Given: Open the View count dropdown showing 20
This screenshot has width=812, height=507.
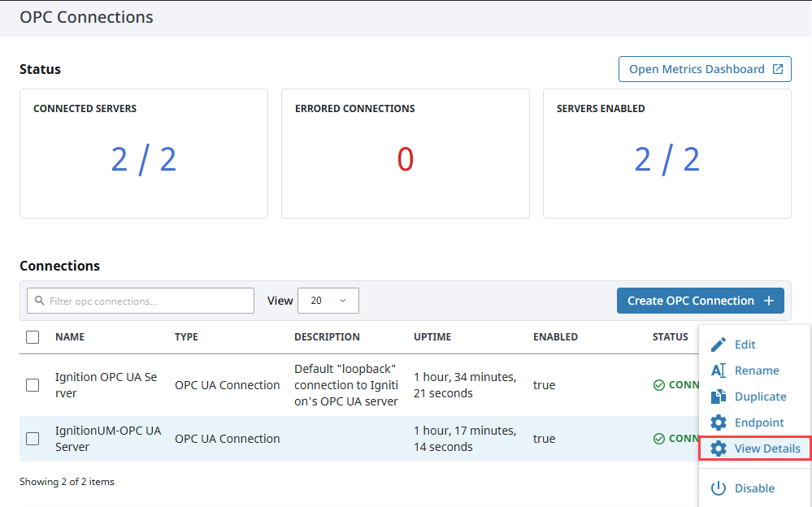Looking at the screenshot, I should click(328, 301).
